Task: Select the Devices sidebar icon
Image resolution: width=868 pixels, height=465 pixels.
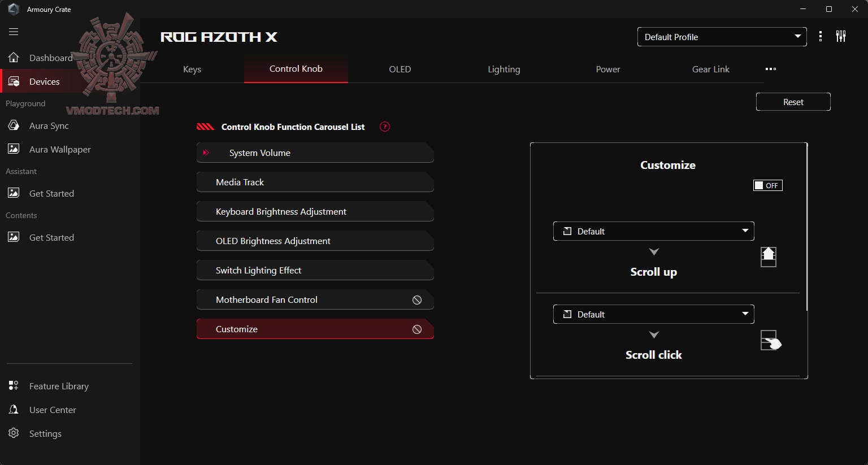Action: point(14,81)
